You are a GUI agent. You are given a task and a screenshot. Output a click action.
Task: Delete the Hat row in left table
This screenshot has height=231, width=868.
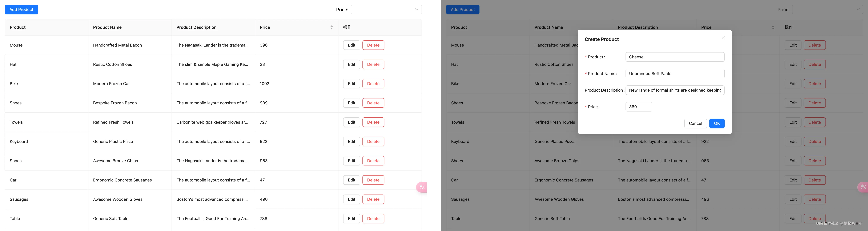point(373,64)
